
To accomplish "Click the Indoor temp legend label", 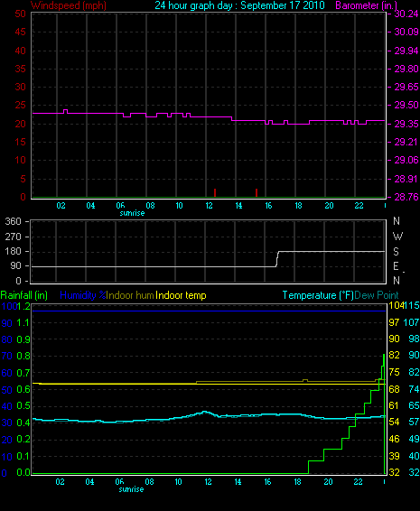I will pyautogui.click(x=181, y=295).
